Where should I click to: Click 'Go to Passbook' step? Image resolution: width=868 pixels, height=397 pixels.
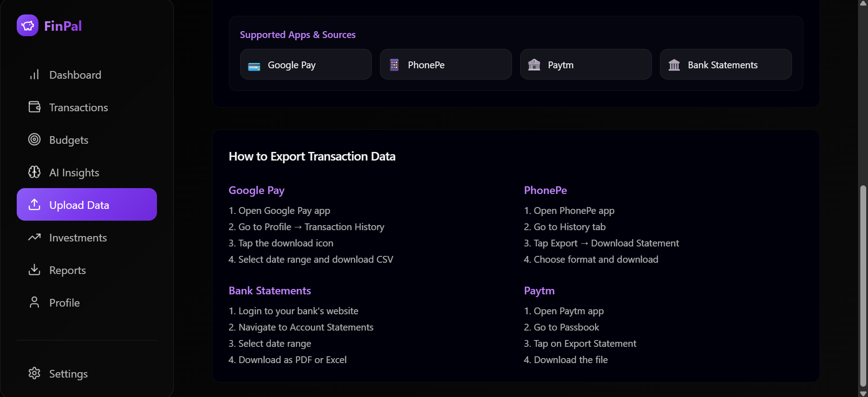(561, 327)
